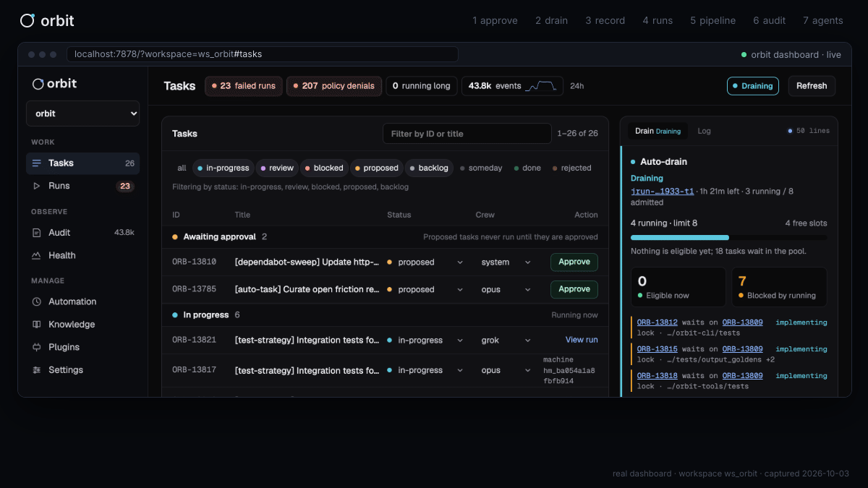Click the Tasks list icon in sidebar
The height and width of the screenshot is (488, 868).
[x=37, y=163]
